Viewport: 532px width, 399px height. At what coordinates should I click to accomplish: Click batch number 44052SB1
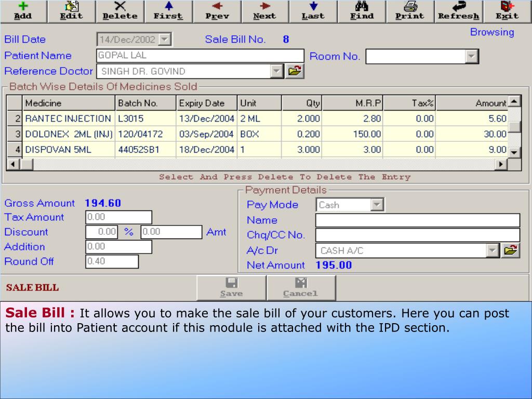(x=146, y=150)
